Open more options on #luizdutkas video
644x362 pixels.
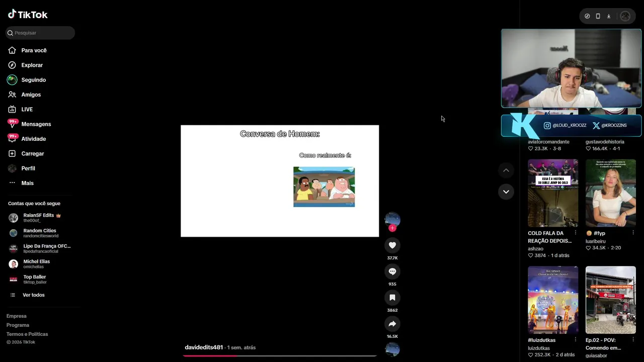[576, 340]
